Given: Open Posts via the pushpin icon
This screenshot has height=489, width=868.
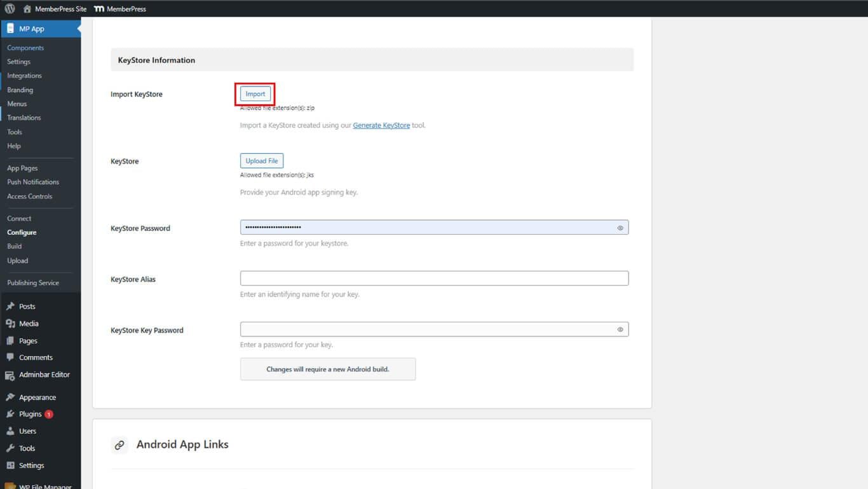Looking at the screenshot, I should [11, 306].
